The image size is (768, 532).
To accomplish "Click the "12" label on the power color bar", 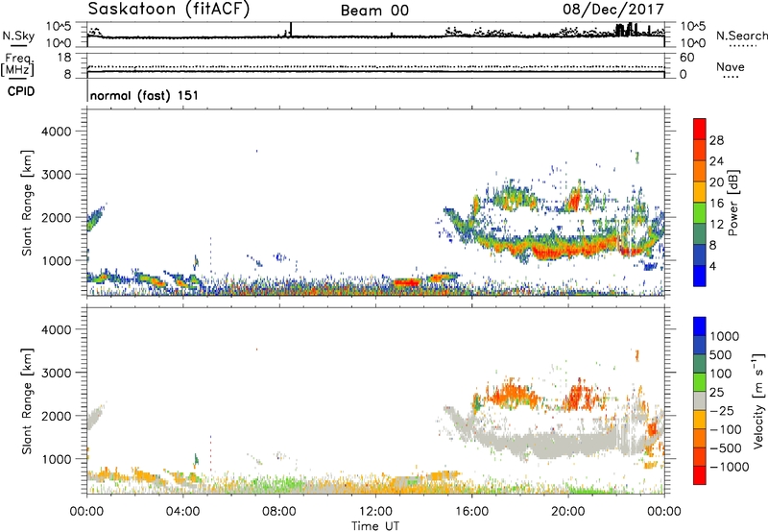I will [716, 225].
